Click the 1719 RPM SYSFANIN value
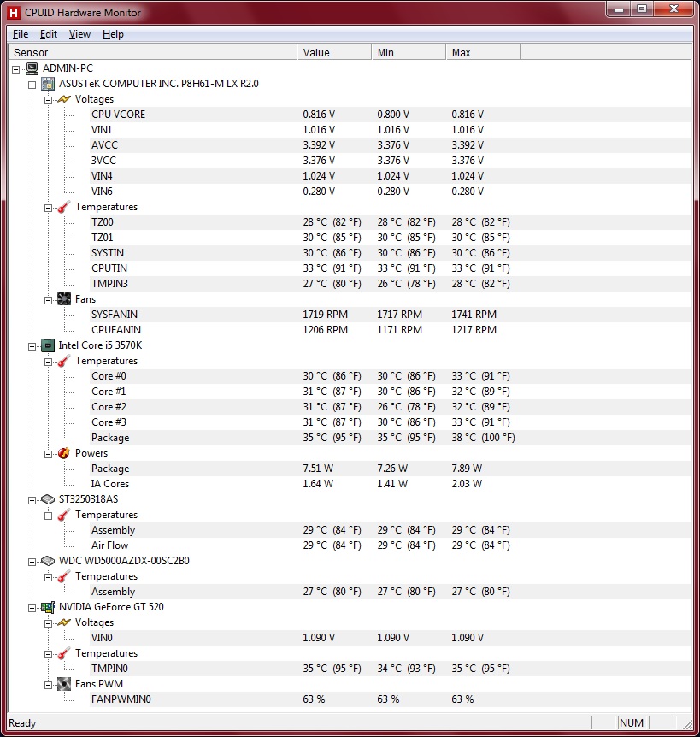 click(x=325, y=315)
